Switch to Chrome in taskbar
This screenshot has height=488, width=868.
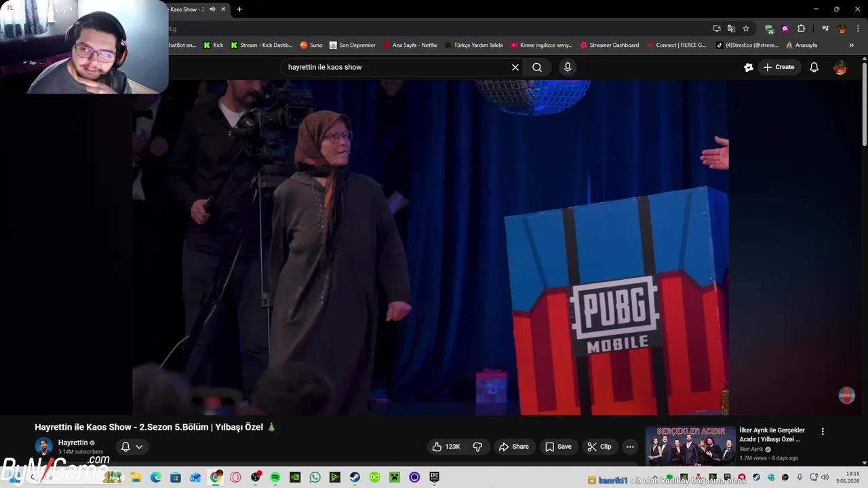(x=216, y=477)
